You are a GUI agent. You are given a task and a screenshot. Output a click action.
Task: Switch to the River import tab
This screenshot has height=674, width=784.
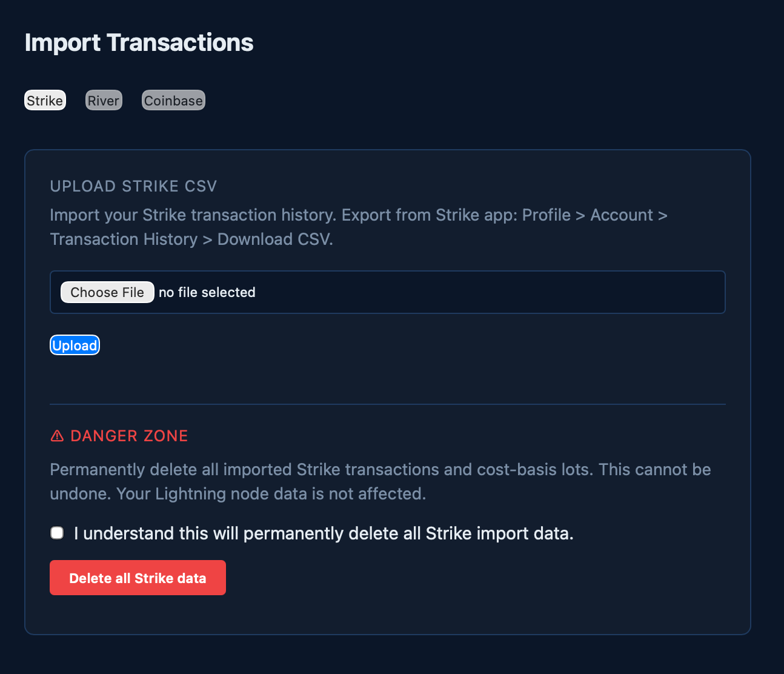104,101
